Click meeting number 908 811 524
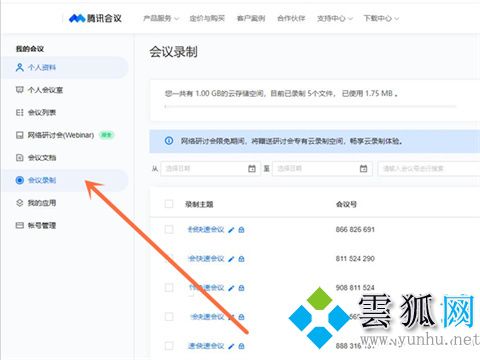 [x=355, y=287]
